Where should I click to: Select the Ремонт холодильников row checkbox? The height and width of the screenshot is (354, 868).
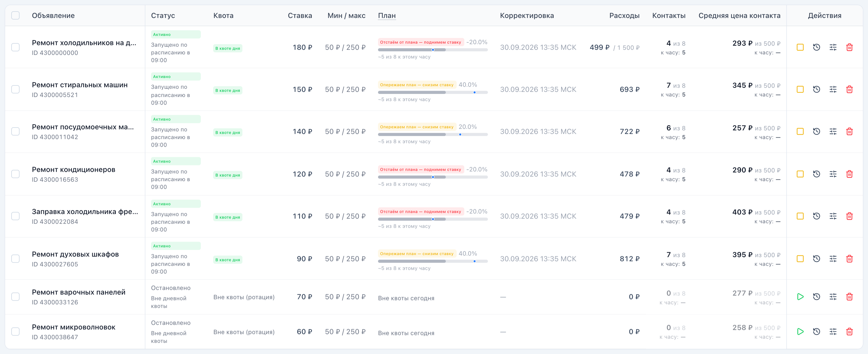coord(15,47)
